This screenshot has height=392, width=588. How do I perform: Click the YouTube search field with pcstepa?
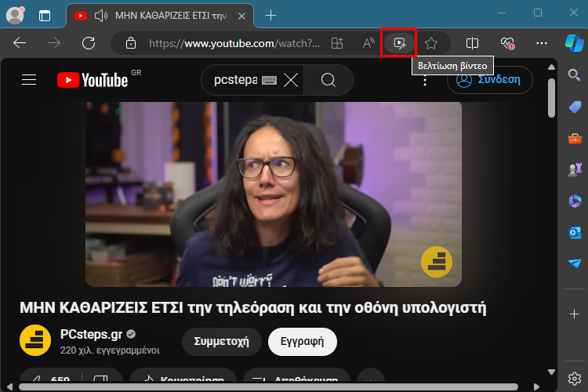[235, 80]
